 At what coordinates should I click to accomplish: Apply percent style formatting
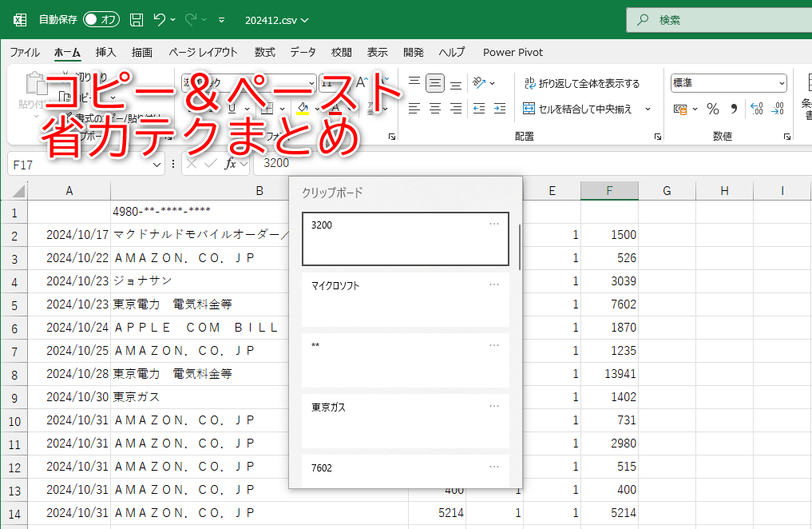point(713,109)
